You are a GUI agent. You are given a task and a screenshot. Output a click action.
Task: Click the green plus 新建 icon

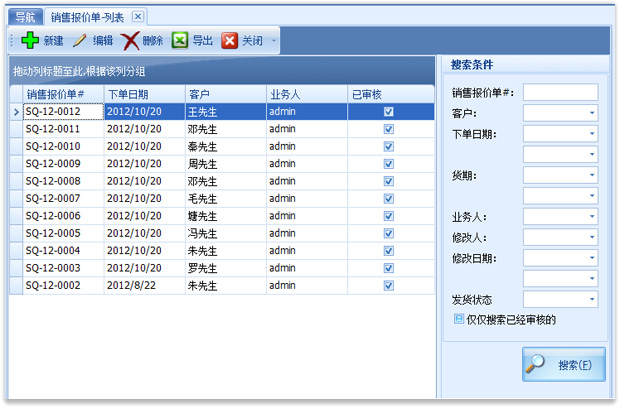[x=30, y=41]
